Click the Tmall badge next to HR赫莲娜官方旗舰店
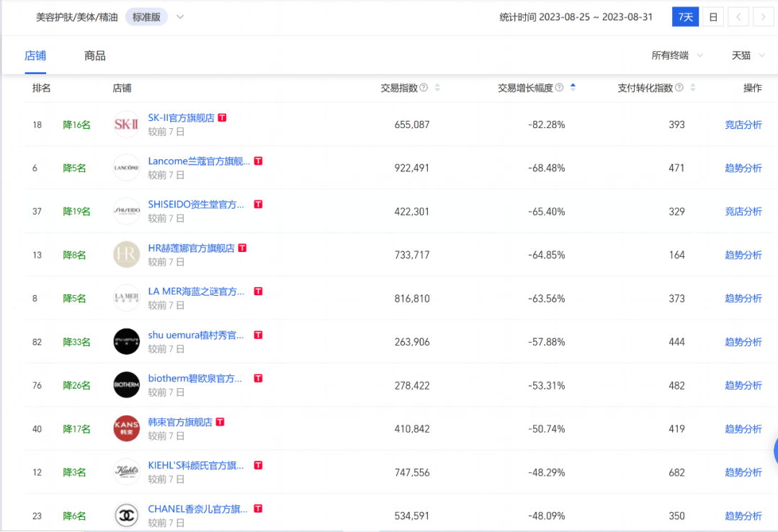Screen dimensions: 778x532 pyautogui.click(x=242, y=248)
